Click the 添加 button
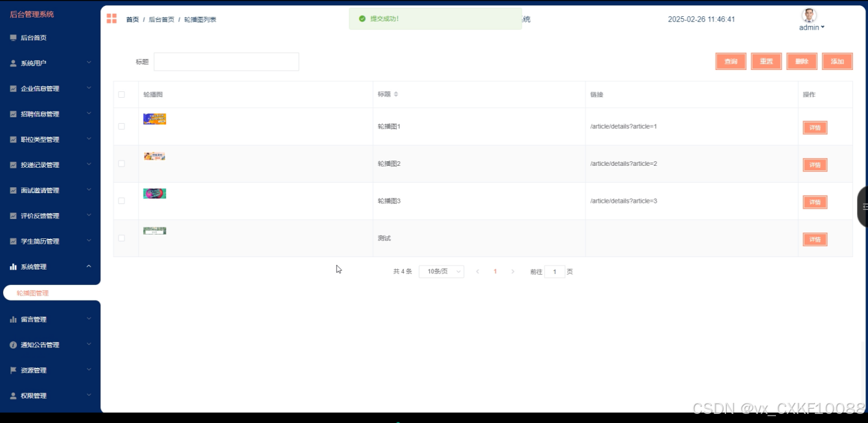This screenshot has width=868, height=423. [838, 62]
